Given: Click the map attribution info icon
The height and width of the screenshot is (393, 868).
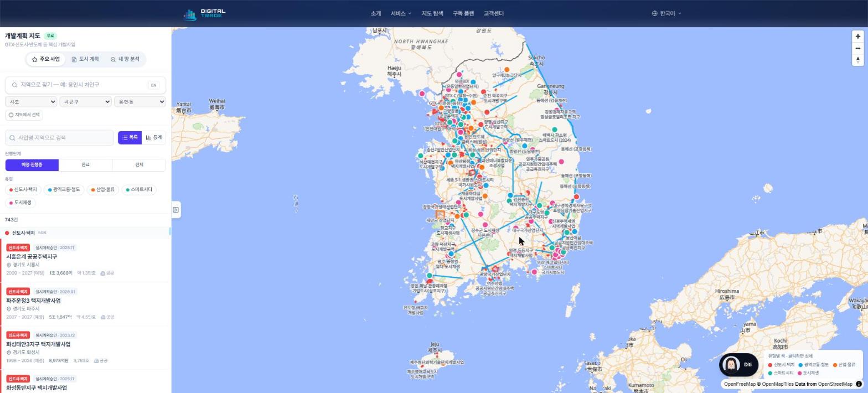Looking at the screenshot, I should point(859,384).
